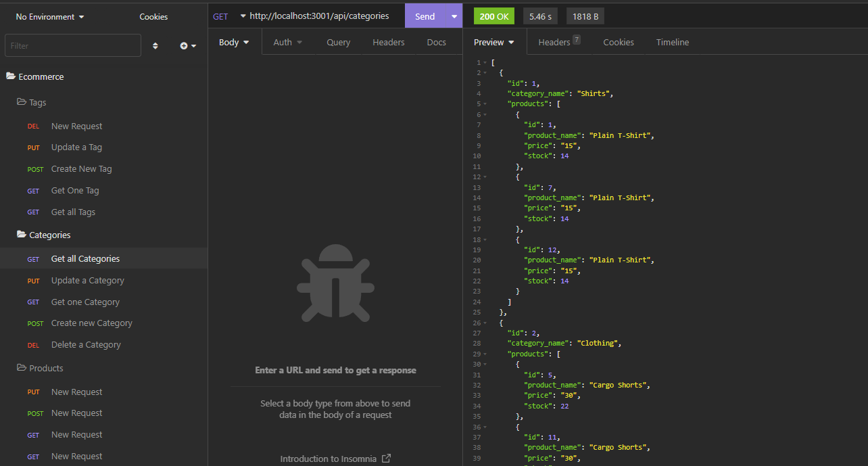Screen dimensions: 868x466
Task: Select the Update a Category request
Action: (x=88, y=280)
